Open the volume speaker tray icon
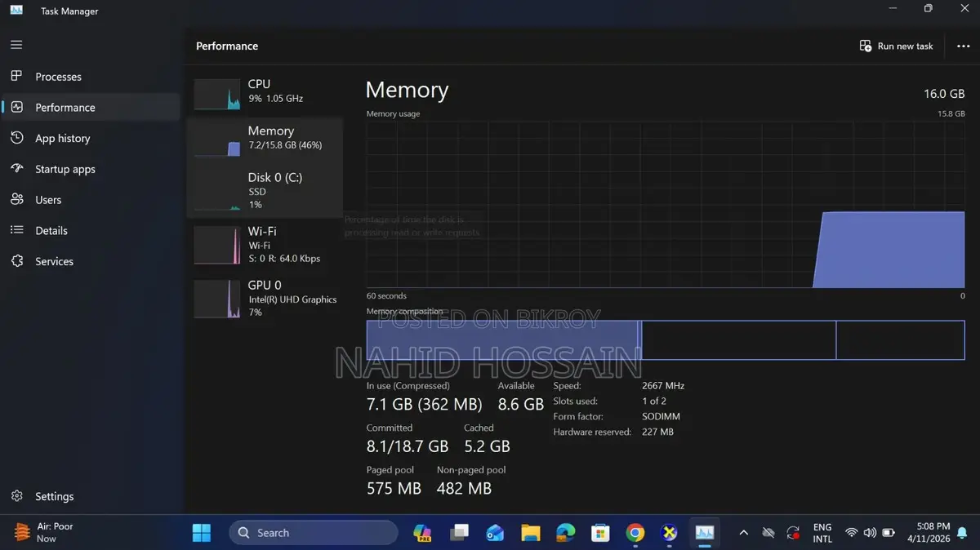Viewport: 980px width, 550px height. click(870, 533)
